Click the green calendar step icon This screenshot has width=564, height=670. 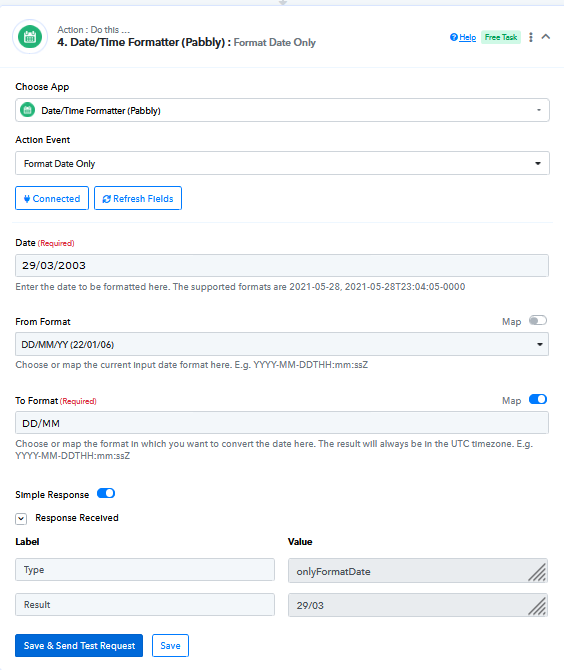tap(30, 37)
